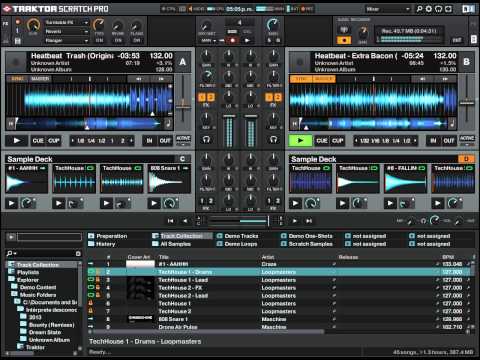Click loop recorder play button
Image resolution: width=480 pixels, height=360 pixels.
click(247, 40)
